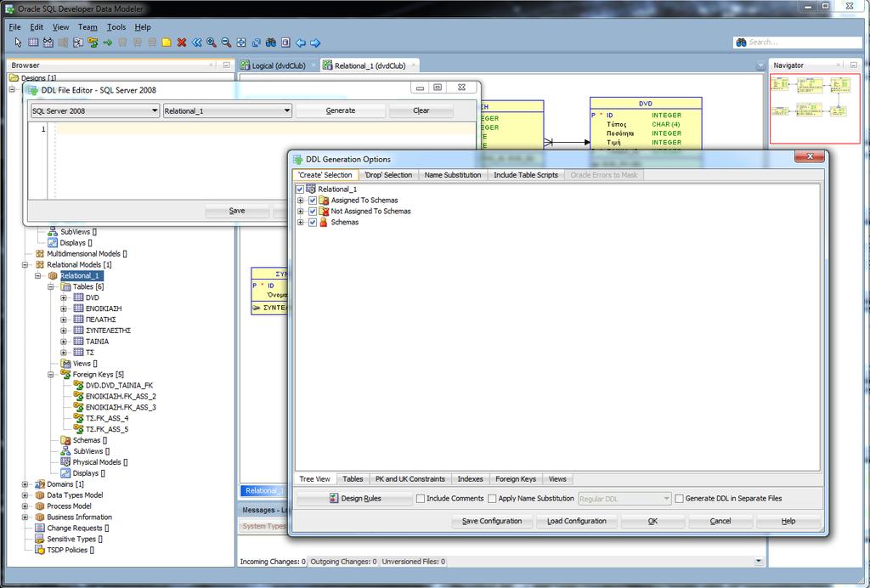Viewport: 870px width, 588px height.
Task: Expand the Assigned To Schemas node
Action: [300, 201]
